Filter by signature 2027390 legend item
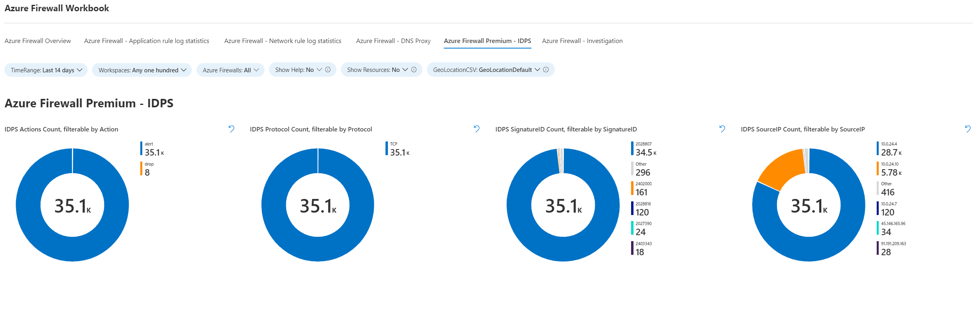Image resolution: width=980 pixels, height=334 pixels. (x=642, y=228)
